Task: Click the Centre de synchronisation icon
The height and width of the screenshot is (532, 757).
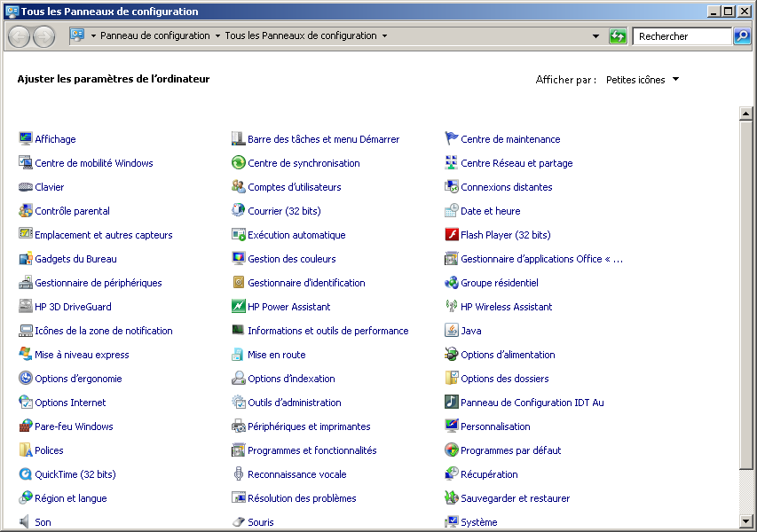Action: click(239, 162)
